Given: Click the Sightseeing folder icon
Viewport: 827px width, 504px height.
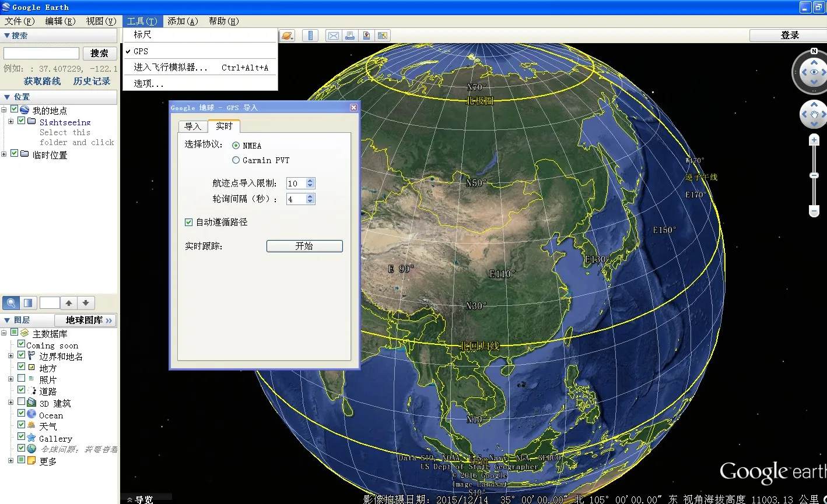Looking at the screenshot, I should click(x=32, y=121).
